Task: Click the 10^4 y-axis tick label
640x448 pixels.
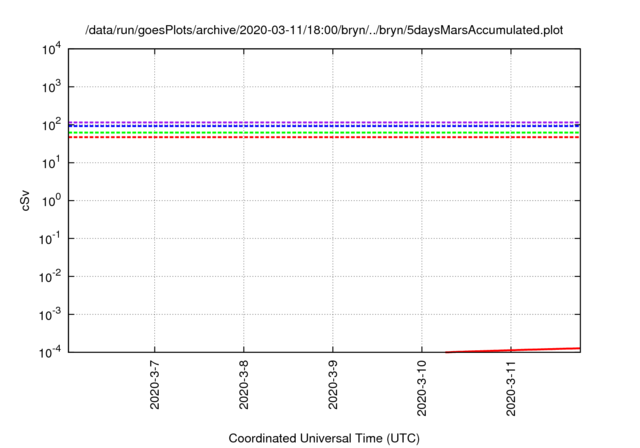Action: (52, 50)
